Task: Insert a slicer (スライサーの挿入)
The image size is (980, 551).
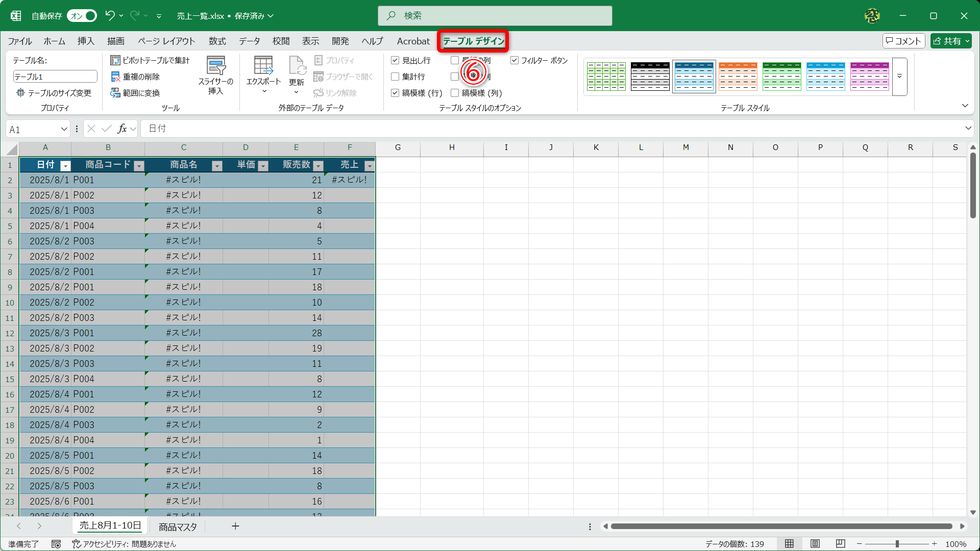Action: click(x=215, y=76)
